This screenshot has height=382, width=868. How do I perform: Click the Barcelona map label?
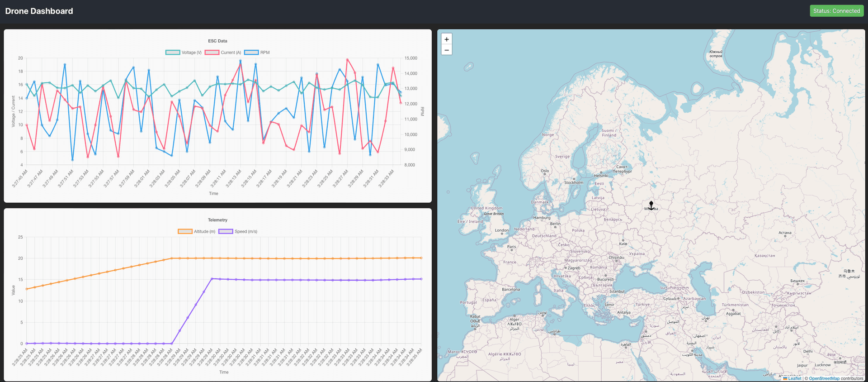click(511, 289)
